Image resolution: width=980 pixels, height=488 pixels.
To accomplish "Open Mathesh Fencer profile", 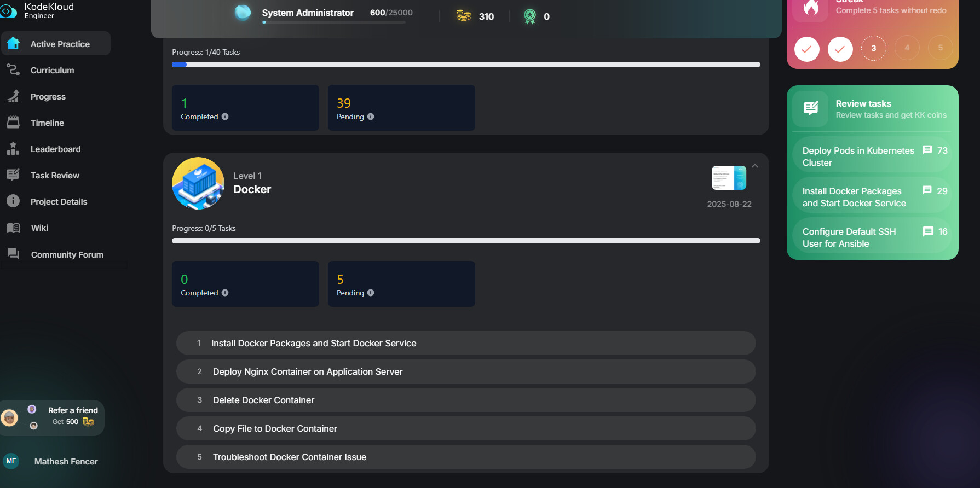I will pyautogui.click(x=66, y=461).
